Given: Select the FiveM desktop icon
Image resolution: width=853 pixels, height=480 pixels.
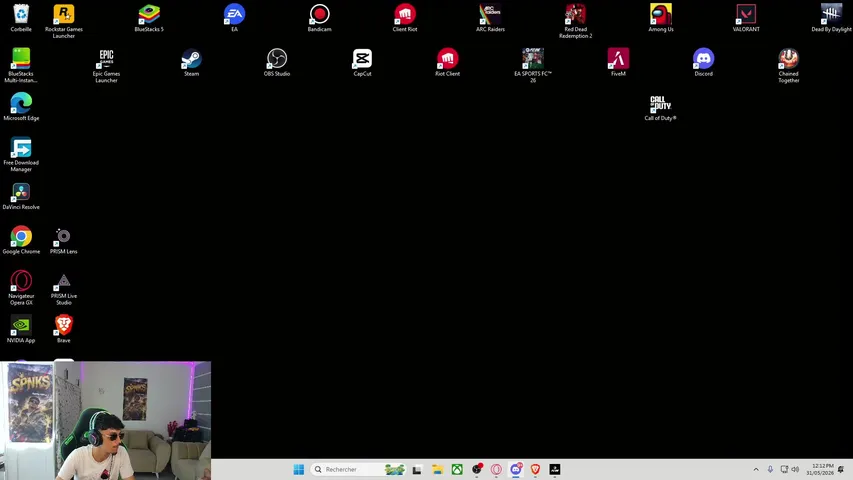Looking at the screenshot, I should pyautogui.click(x=618, y=62).
